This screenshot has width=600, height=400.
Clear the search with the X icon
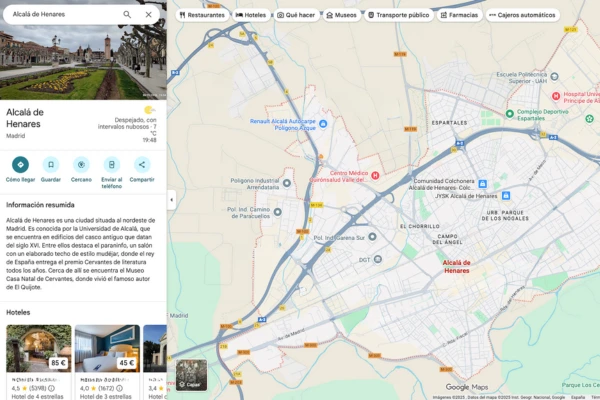click(x=148, y=15)
